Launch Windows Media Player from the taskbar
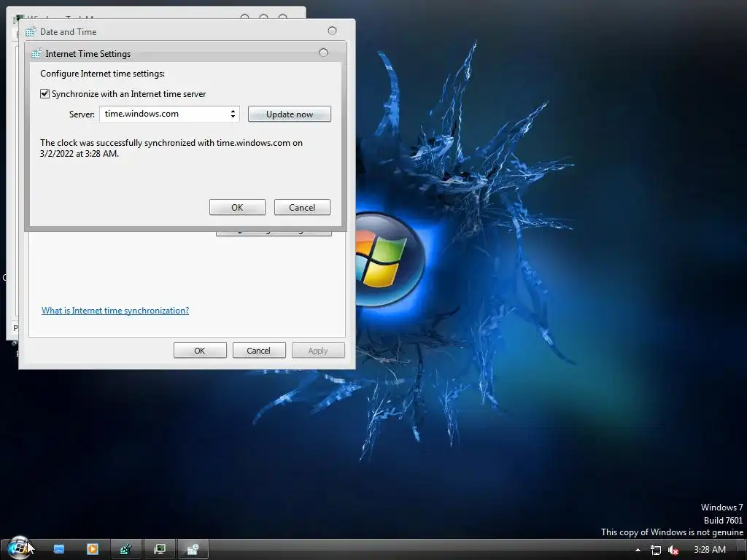This screenshot has height=560, width=747. tap(93, 549)
